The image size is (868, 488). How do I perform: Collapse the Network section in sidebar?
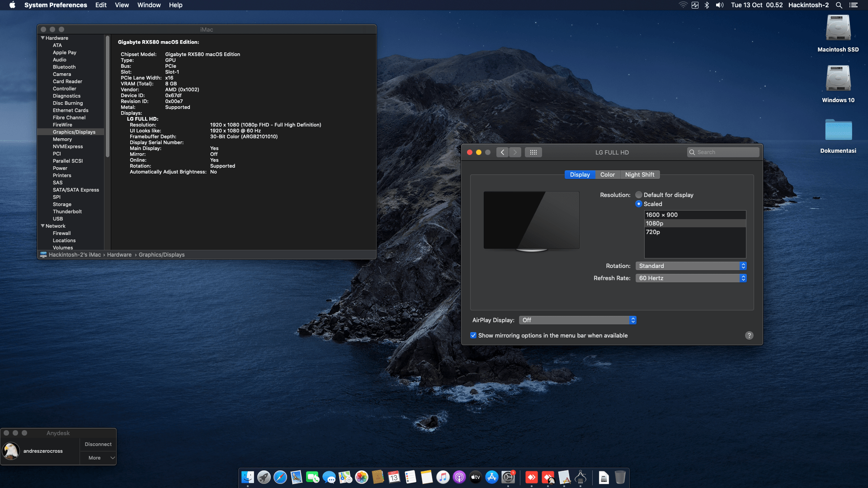point(42,226)
